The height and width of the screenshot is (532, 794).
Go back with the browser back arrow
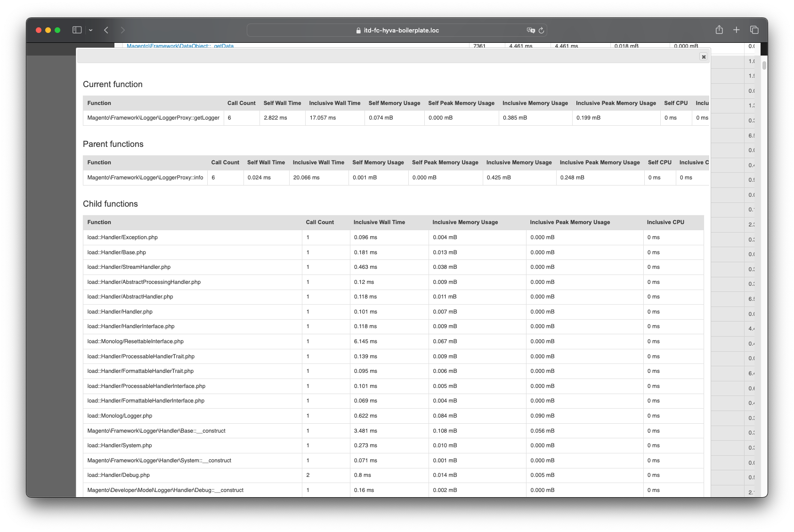[x=106, y=30]
